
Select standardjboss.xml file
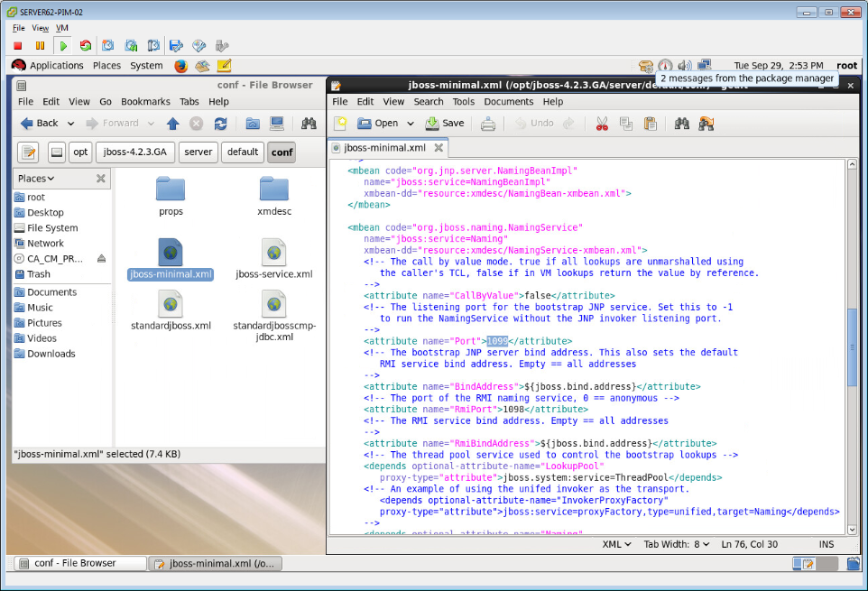[171, 310]
